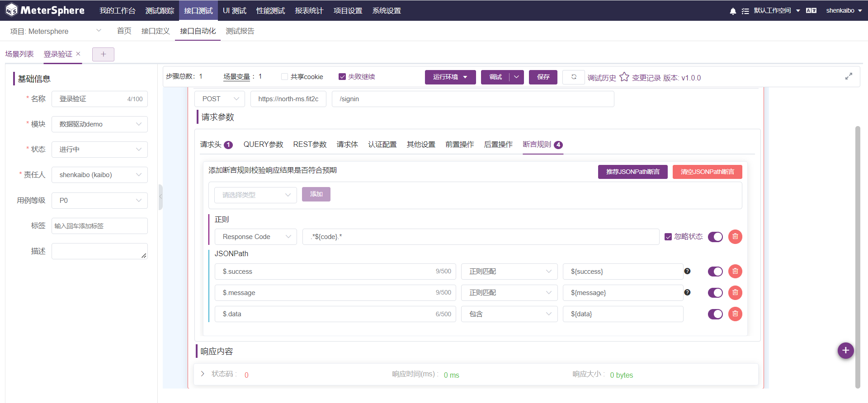The height and width of the screenshot is (403, 868).
Task: Click the 保存 button
Action: (543, 77)
